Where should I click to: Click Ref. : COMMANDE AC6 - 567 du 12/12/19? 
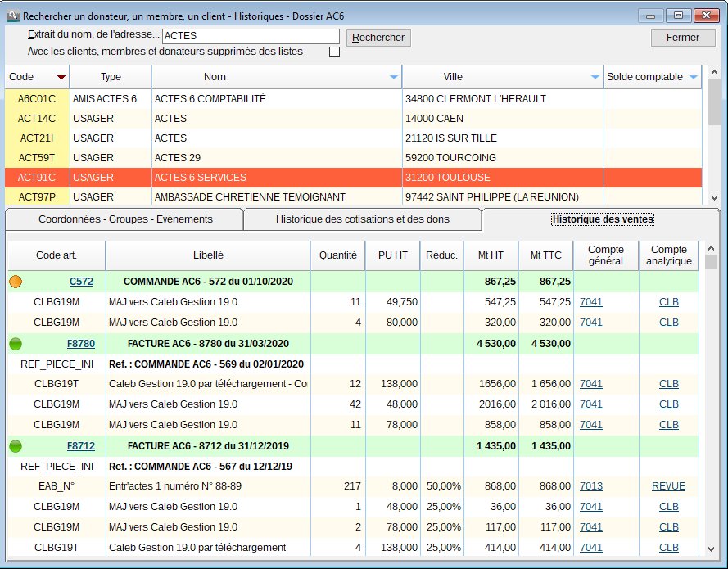tap(201, 467)
